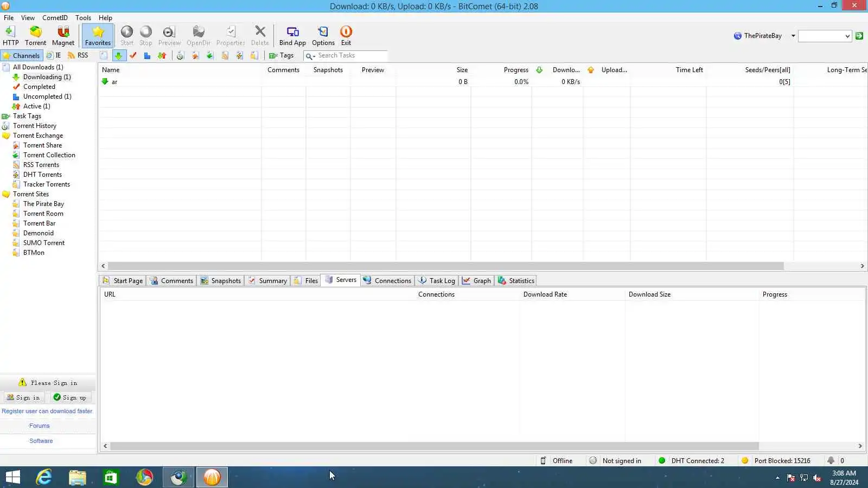Click the notification bell in status bar
Image resolution: width=868 pixels, height=488 pixels.
tap(831, 460)
